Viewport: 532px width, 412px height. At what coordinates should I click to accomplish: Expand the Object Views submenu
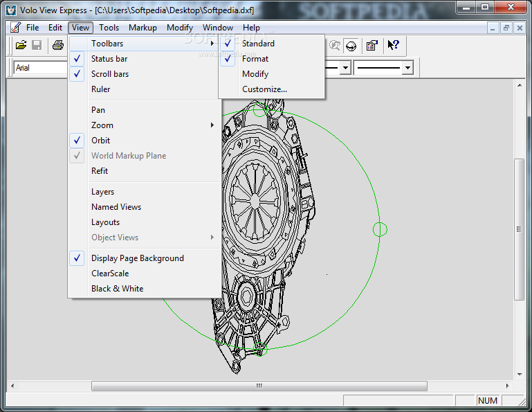coord(145,238)
